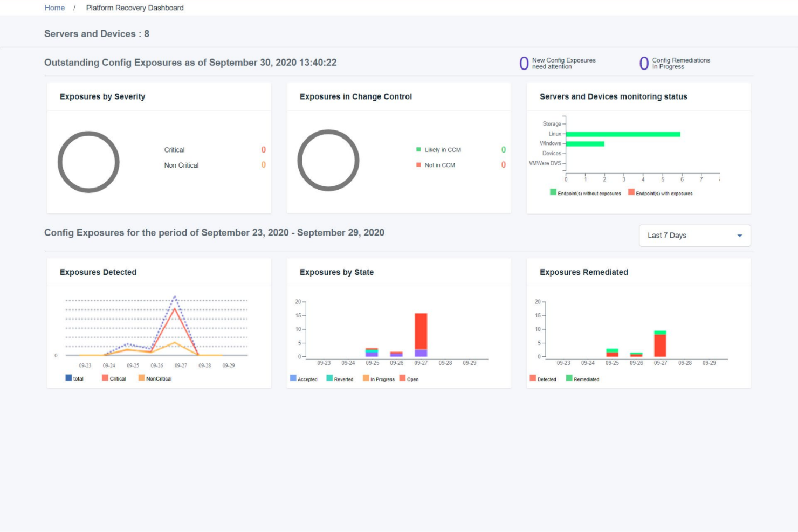
Task: Click the Open legend swatch in Exposures by State
Action: point(403,379)
